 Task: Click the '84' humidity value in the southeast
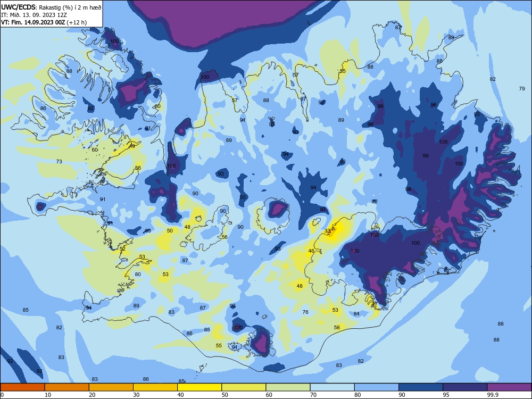click(356, 314)
